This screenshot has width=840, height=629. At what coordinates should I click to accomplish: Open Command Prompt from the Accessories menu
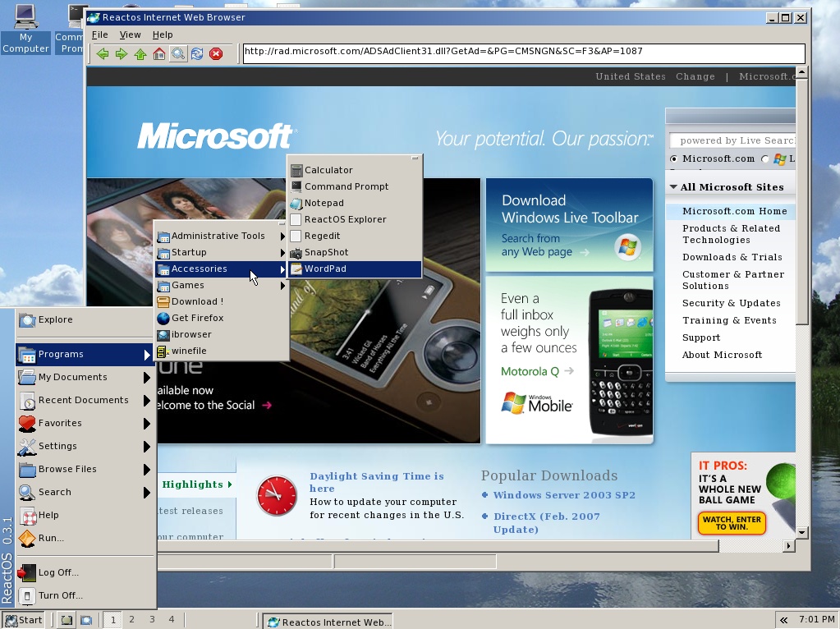pos(355,186)
